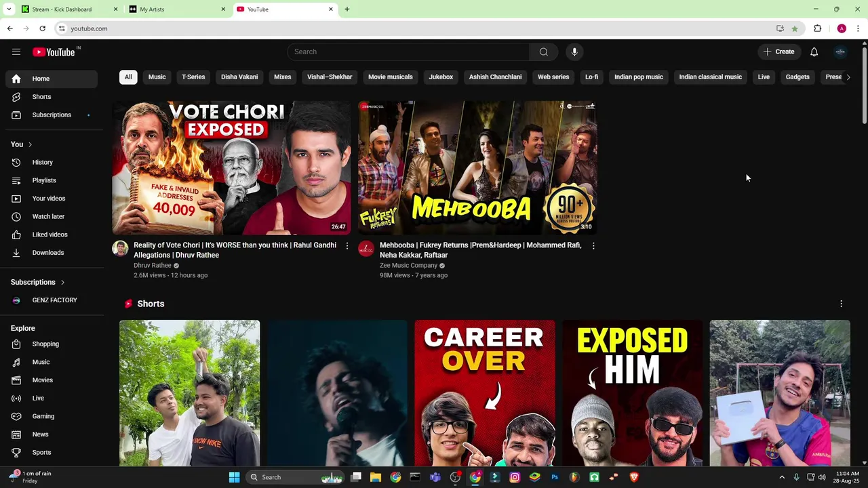Open the Dhruv Rathee channel name link
Screen dimensions: 868x488
pyautogui.click(x=153, y=266)
